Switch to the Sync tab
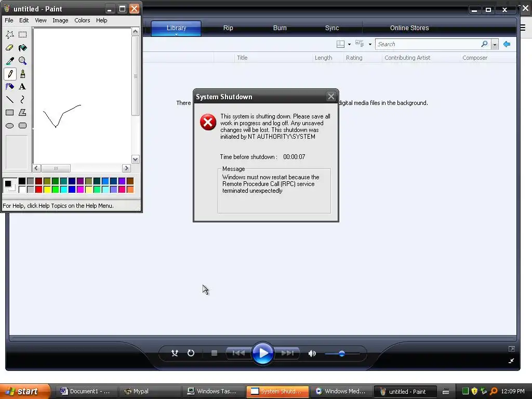 332,28
